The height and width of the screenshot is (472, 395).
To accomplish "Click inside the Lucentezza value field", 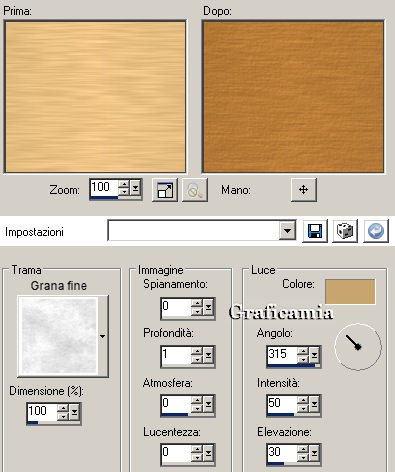I will [176, 453].
